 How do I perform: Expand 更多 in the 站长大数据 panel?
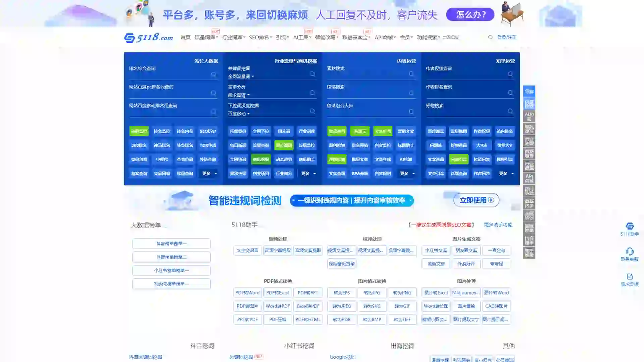[209, 173]
